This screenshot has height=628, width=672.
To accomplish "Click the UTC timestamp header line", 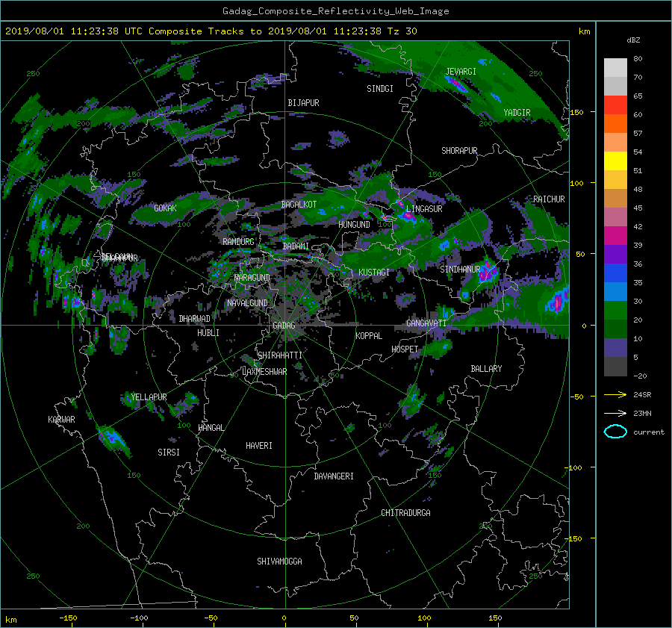I will coord(211,31).
